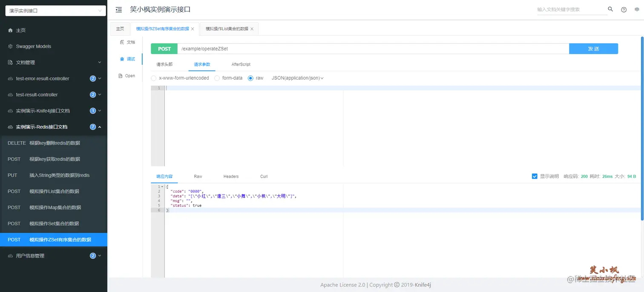644x292 pixels.
Task: Toggle the sidebar collapse icon
Action: 119,9
